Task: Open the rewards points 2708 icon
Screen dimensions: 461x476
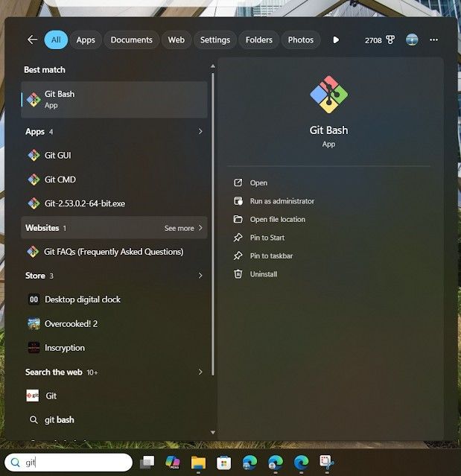Action: (x=379, y=40)
